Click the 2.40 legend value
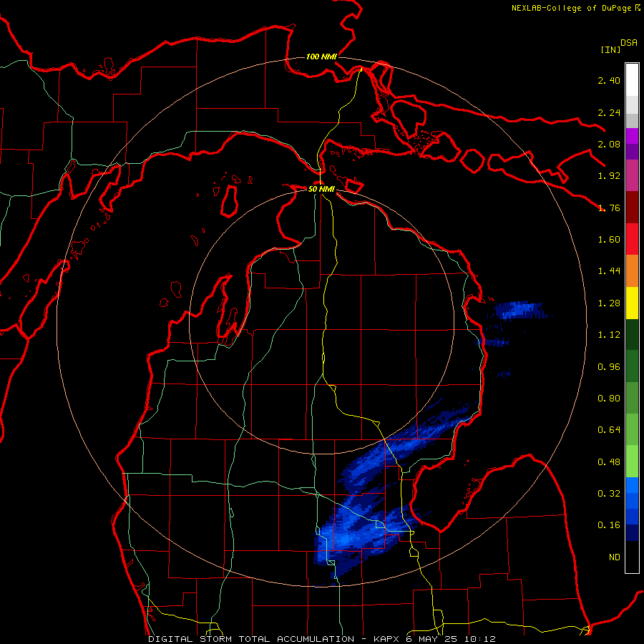 609,80
